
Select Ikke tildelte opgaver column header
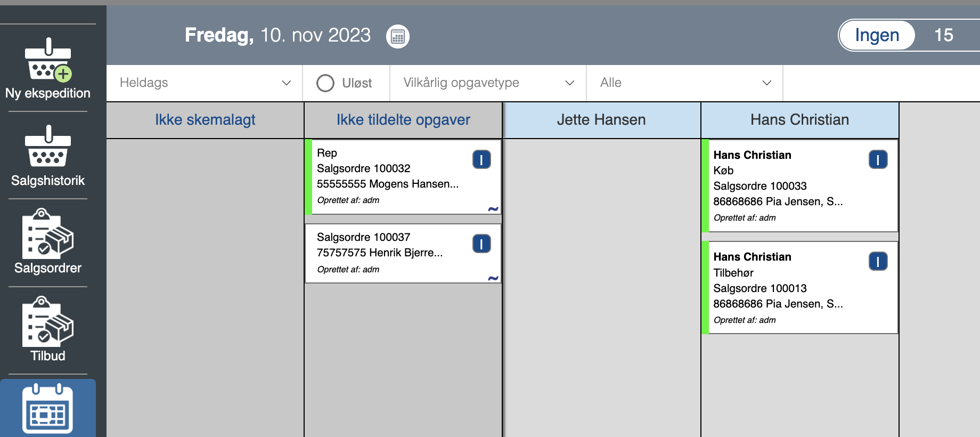403,120
